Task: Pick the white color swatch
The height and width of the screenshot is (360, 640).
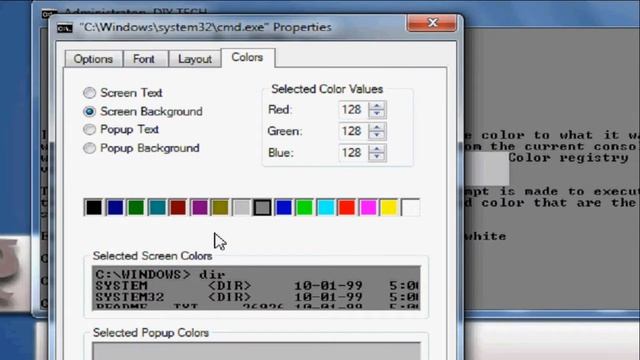Action: 410,207
